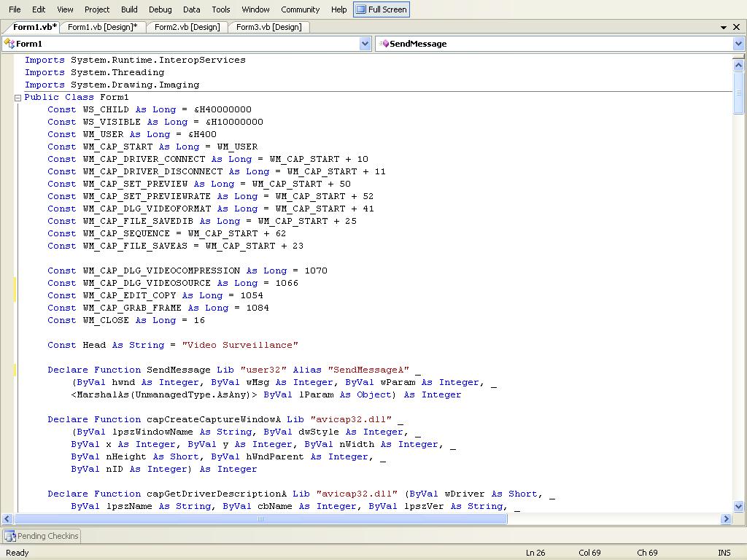Open the Help menu
The height and width of the screenshot is (560, 747).
338,9
